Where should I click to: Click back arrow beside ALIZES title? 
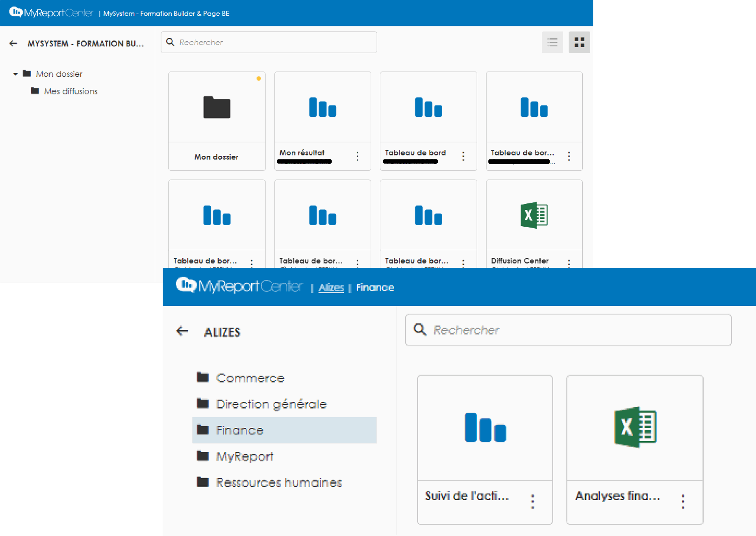[182, 331]
